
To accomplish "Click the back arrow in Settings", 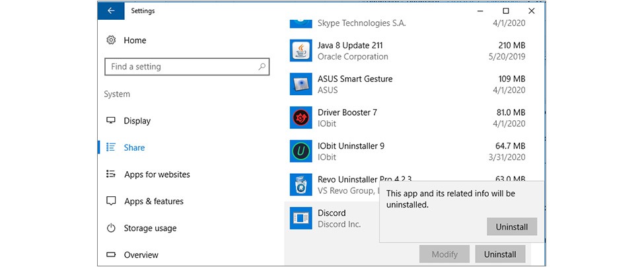I will 111,11.
